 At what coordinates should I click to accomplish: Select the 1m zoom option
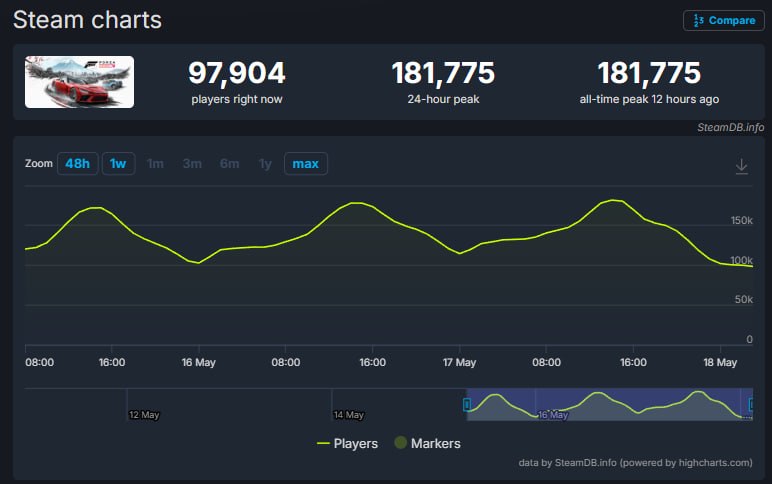tap(155, 163)
